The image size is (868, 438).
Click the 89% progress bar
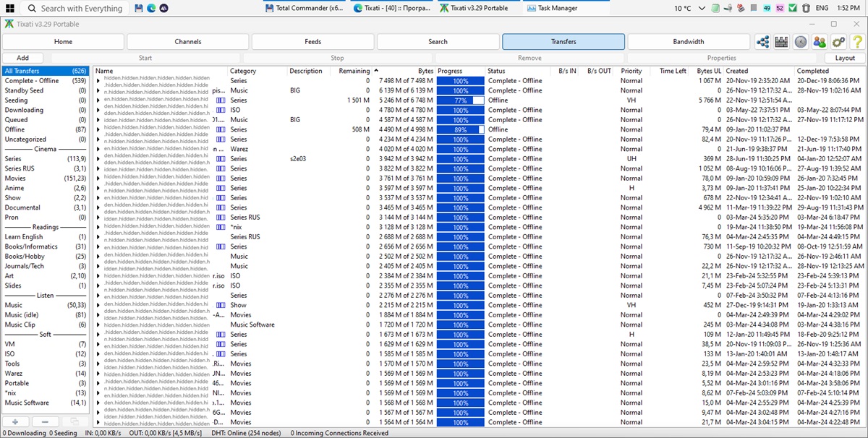460,129
